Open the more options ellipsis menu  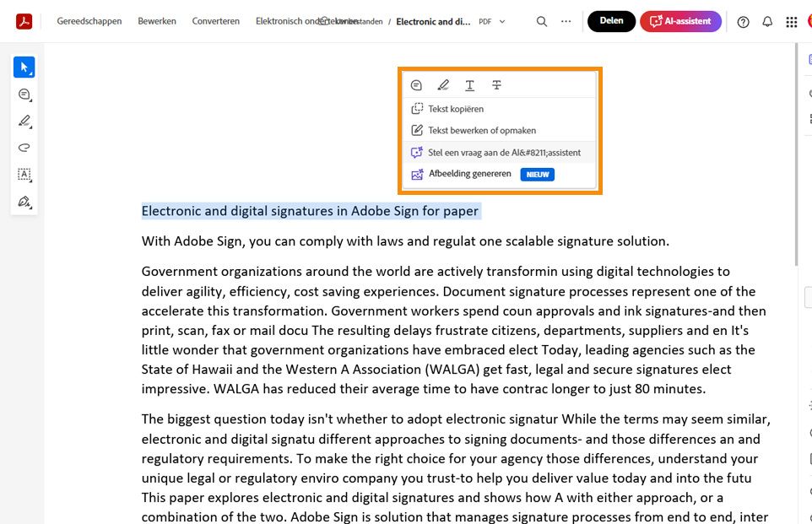point(566,21)
